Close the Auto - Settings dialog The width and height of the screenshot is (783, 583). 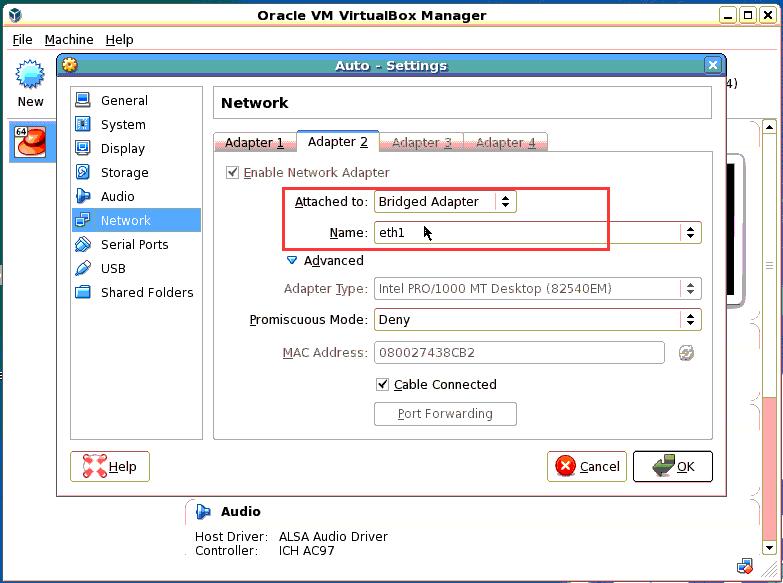coord(713,65)
